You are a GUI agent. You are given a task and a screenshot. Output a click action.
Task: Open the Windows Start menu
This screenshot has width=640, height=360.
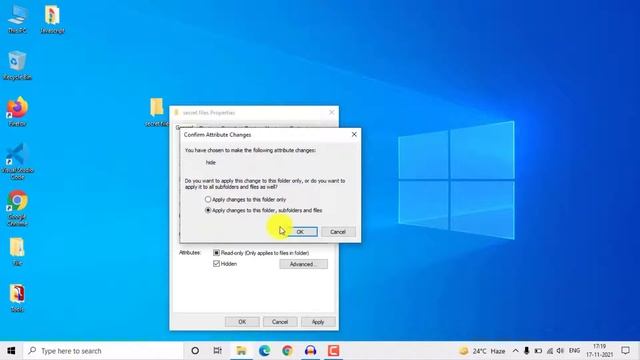coord(11,351)
